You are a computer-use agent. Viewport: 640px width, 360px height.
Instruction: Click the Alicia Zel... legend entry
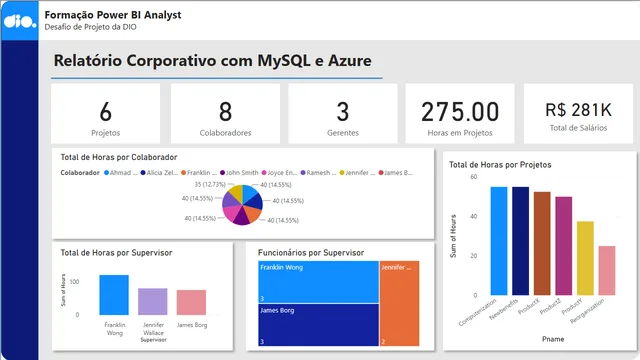(159, 173)
